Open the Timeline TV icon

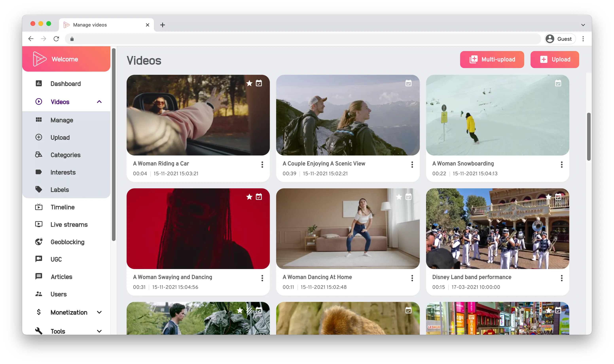pyautogui.click(x=39, y=207)
